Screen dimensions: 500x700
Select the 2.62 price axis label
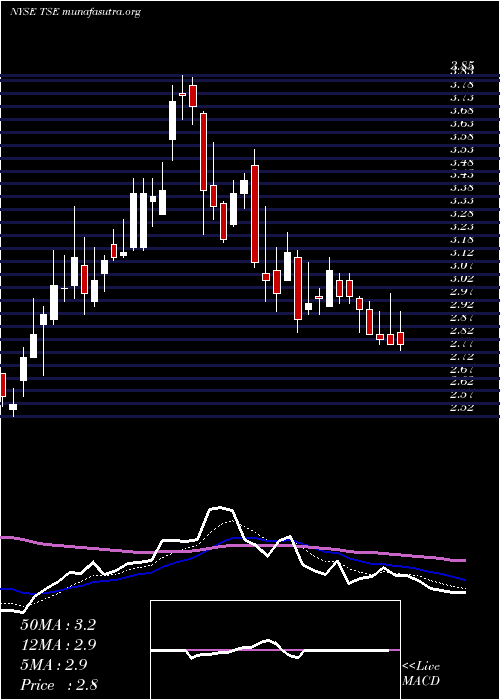tap(462, 382)
